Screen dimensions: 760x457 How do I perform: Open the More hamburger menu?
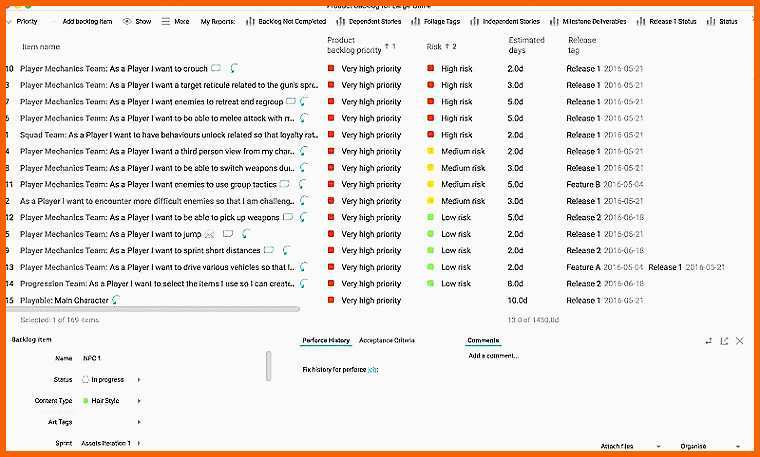[x=166, y=21]
